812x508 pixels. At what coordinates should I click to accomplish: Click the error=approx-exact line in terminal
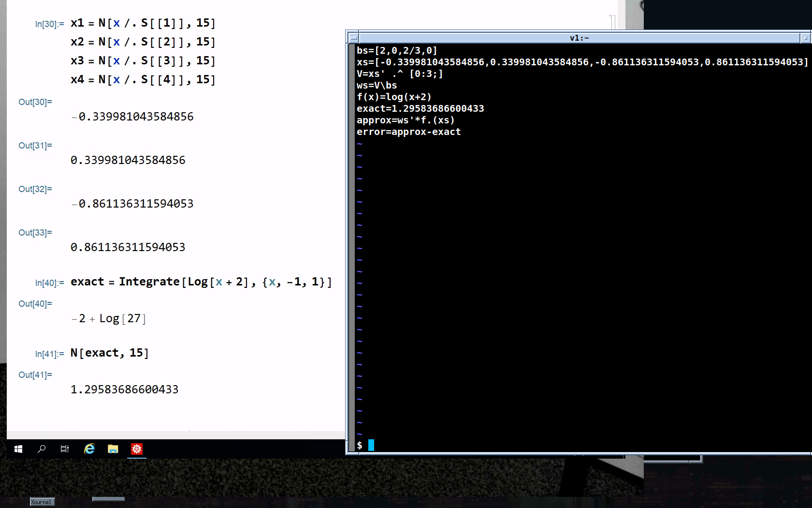click(x=408, y=132)
